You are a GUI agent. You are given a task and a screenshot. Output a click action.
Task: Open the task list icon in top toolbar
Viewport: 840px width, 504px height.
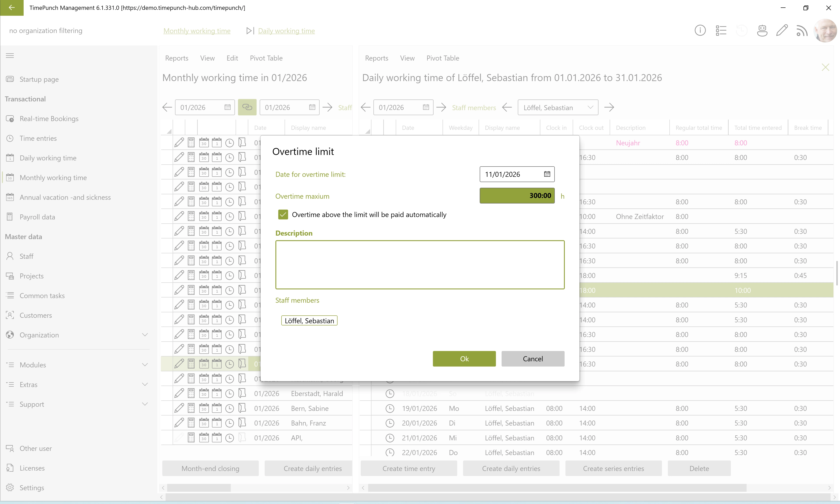tap(721, 31)
